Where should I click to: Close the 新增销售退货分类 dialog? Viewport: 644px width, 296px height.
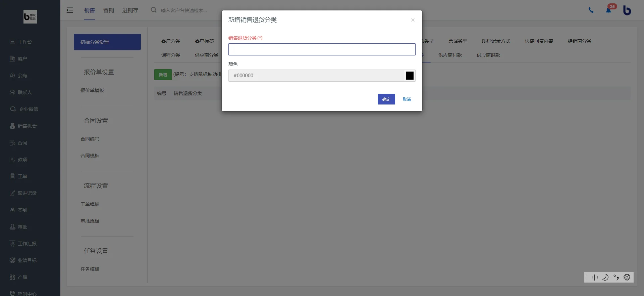click(x=413, y=20)
